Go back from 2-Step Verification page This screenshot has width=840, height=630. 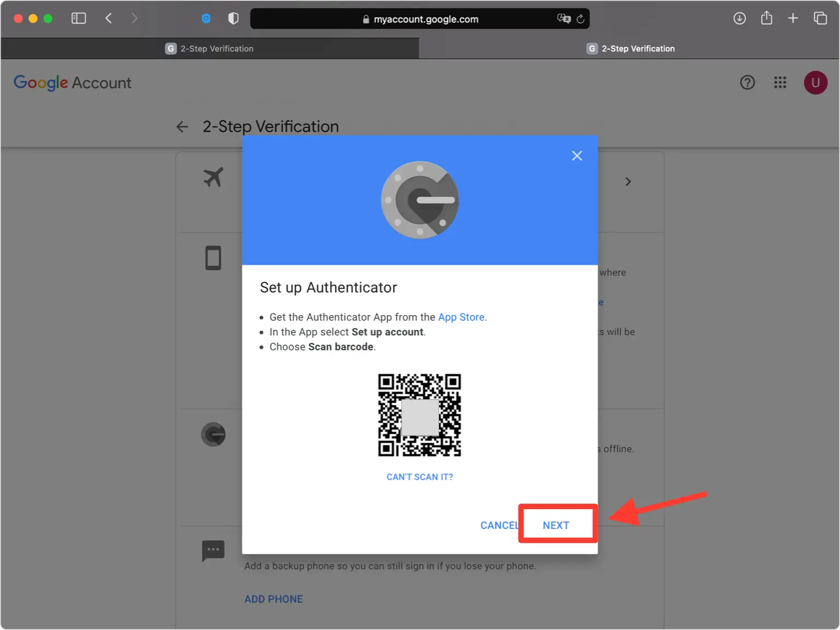click(x=182, y=127)
